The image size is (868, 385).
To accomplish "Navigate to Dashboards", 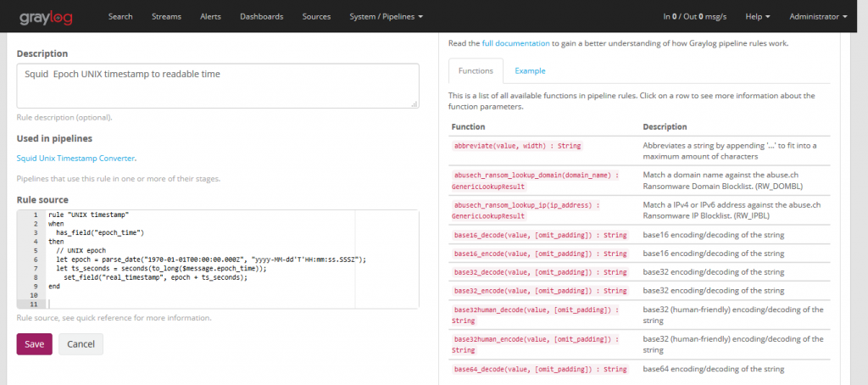I will pos(261,17).
